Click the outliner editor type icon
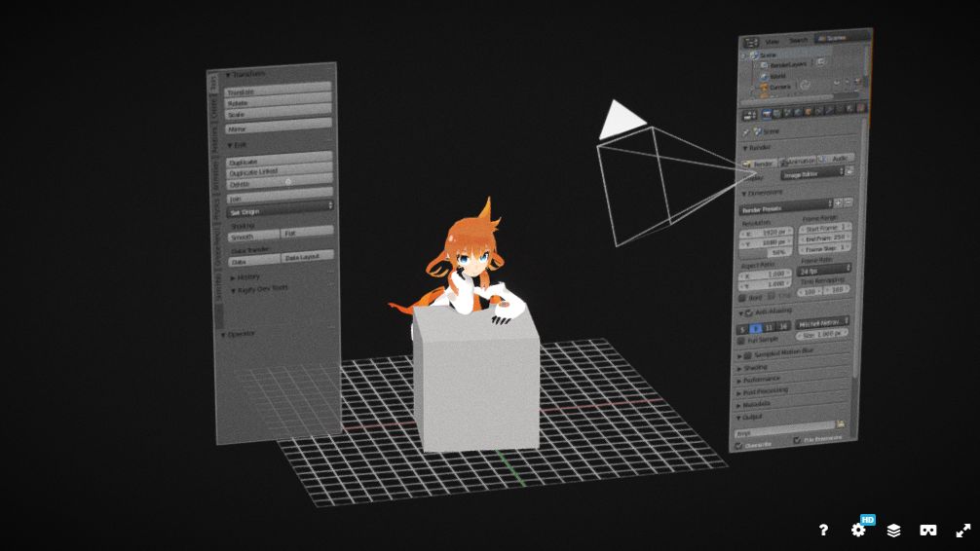Screen dimensions: 980x551 [751, 43]
